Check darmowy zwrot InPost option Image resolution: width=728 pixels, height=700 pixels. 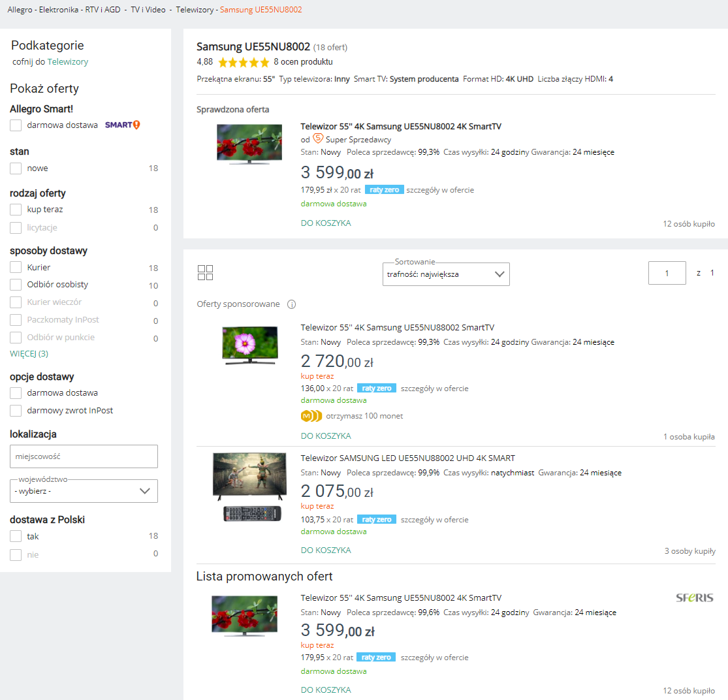point(16,411)
